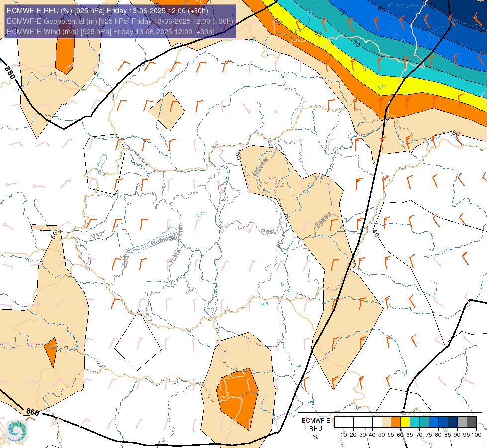The image size is (487, 448).
Task: Click the "75" humidity contour label on the map
Action: click(x=341, y=12)
